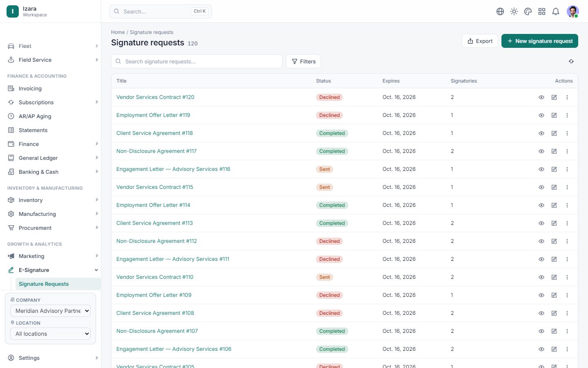This screenshot has height=368, width=588.
Task: Edit Vendor Services Contract #120
Action: (x=554, y=97)
